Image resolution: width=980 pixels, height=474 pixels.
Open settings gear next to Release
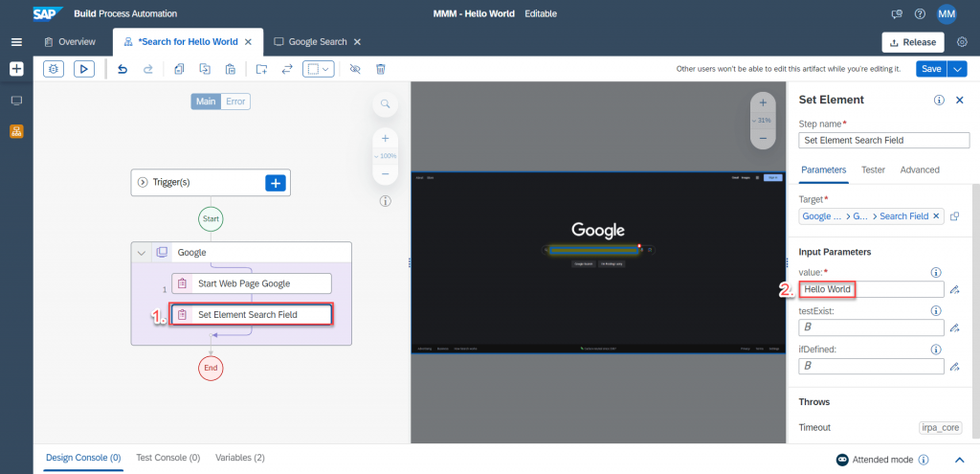(x=963, y=42)
